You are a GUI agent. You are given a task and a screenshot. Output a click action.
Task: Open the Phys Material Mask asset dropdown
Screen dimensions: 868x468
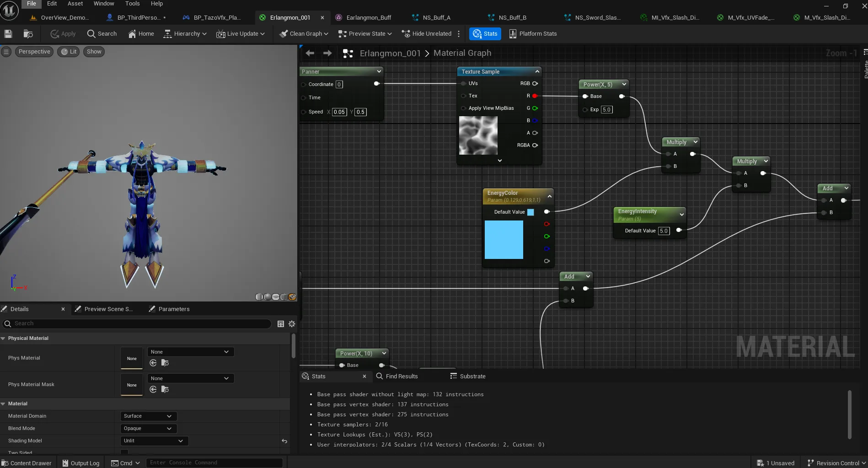(x=190, y=378)
